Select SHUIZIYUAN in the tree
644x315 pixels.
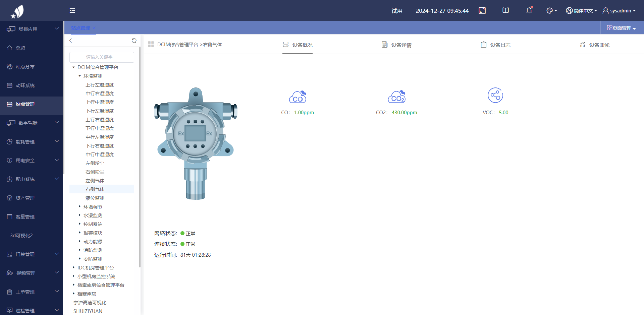click(x=88, y=311)
